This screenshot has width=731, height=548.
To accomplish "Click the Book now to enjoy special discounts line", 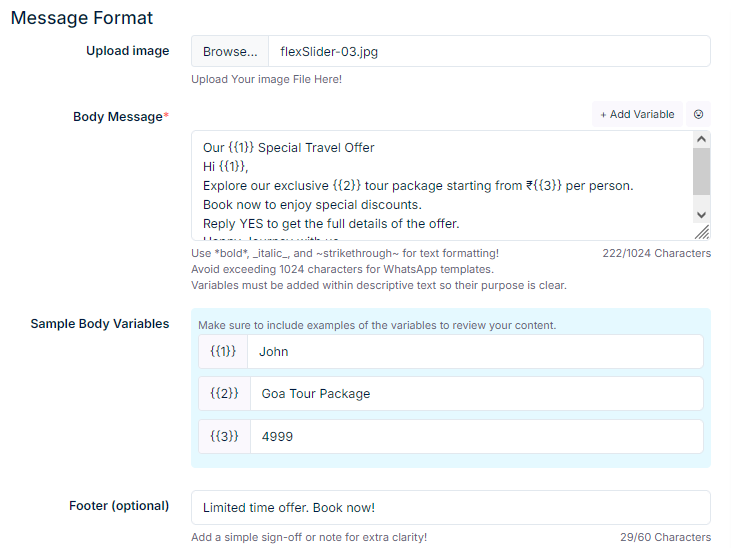I will click(x=312, y=205).
